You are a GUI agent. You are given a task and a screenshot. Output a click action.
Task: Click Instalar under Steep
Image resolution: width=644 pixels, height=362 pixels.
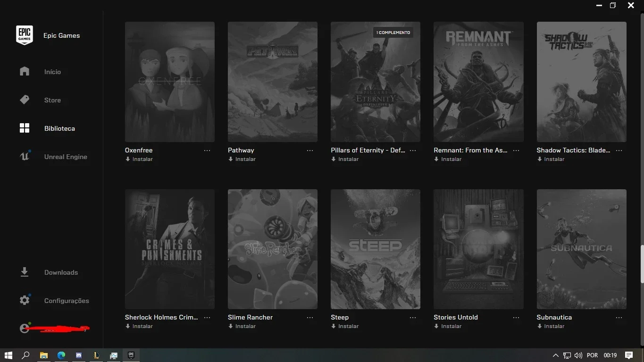click(345, 326)
